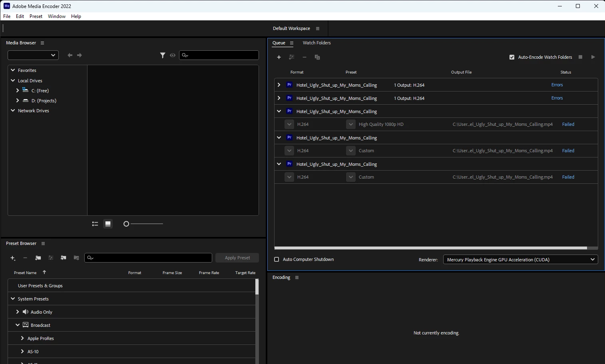The height and width of the screenshot is (364, 605).
Task: Uncheck Auto-Encode Watch Folders checkbox
Action: [512, 57]
